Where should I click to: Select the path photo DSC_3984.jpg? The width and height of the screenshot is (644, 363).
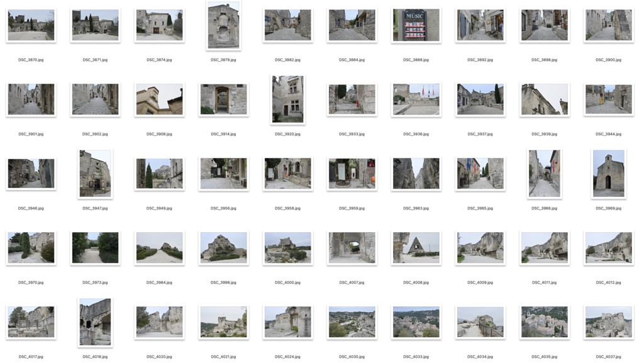pyautogui.click(x=159, y=248)
